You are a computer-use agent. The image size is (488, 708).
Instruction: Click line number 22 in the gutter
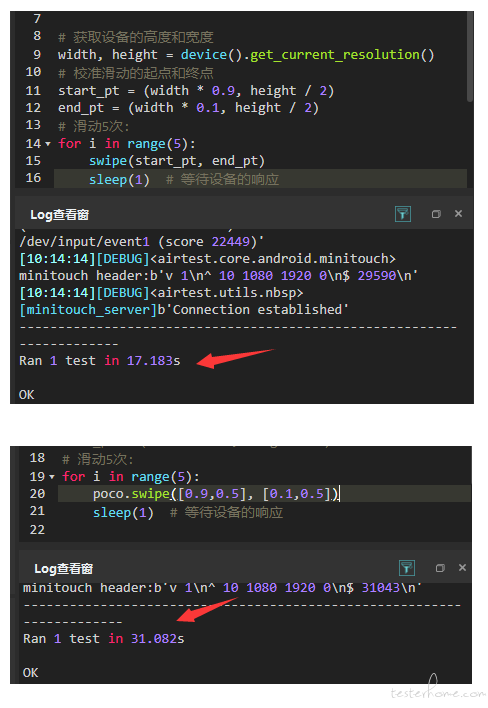[x=37, y=530]
